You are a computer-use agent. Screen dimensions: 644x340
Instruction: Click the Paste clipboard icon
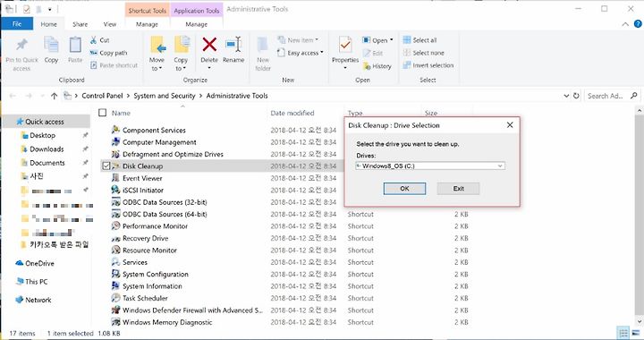coord(75,45)
